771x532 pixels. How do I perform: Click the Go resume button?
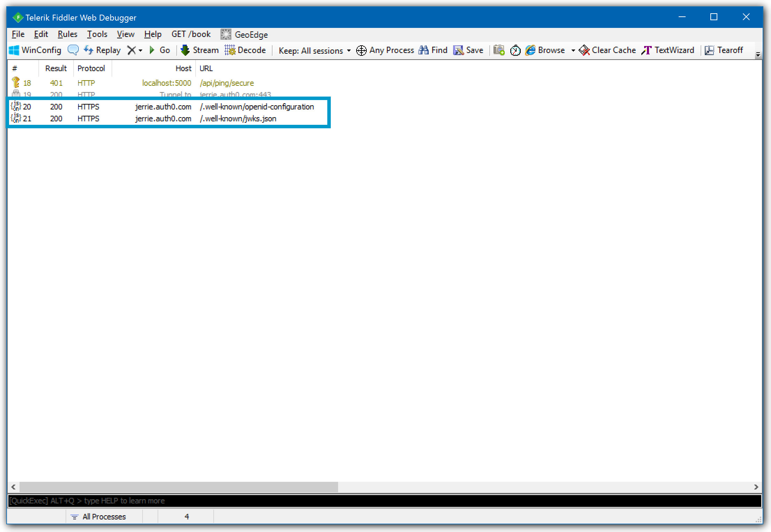pos(160,50)
